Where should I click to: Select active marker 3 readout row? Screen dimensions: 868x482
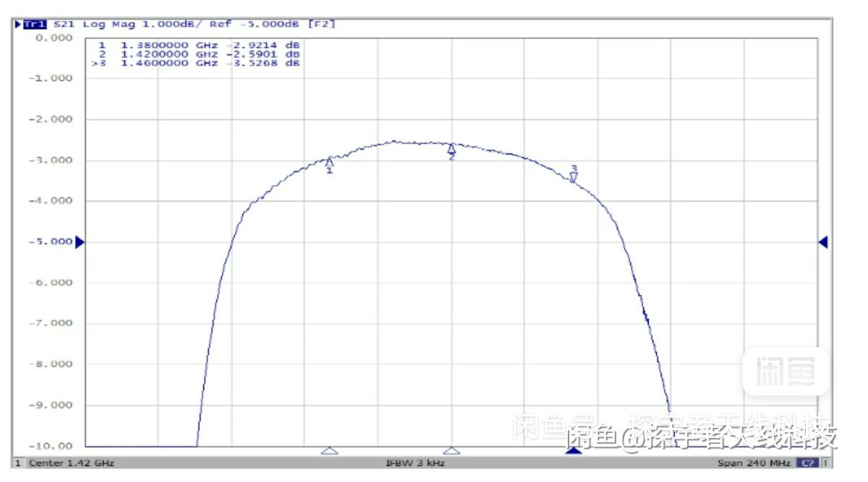point(197,63)
